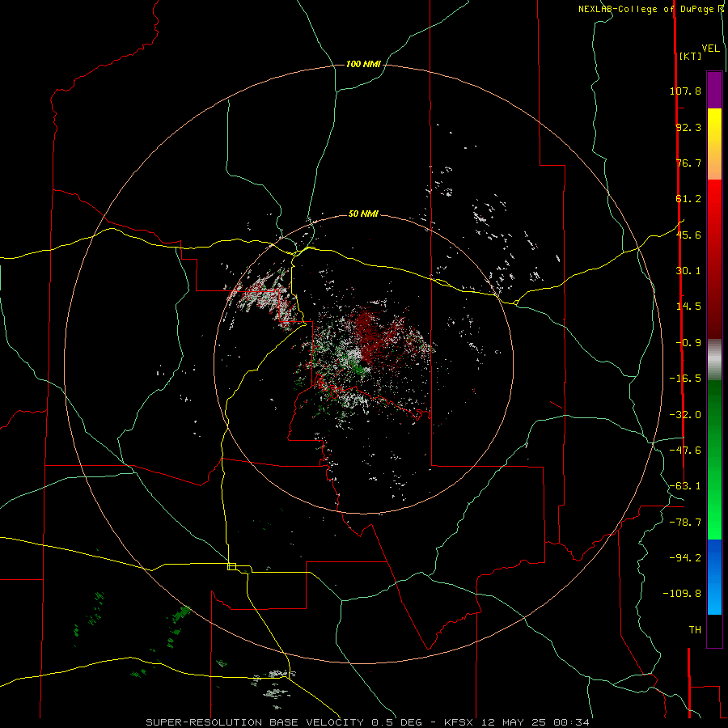The width and height of the screenshot is (728, 728).
Task: Click the 00:34 timestamp in caption
Action: 572,722
